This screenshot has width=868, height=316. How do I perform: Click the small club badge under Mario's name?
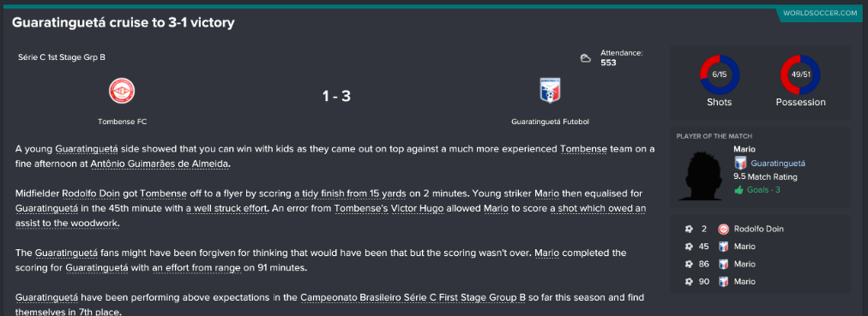[x=739, y=164]
